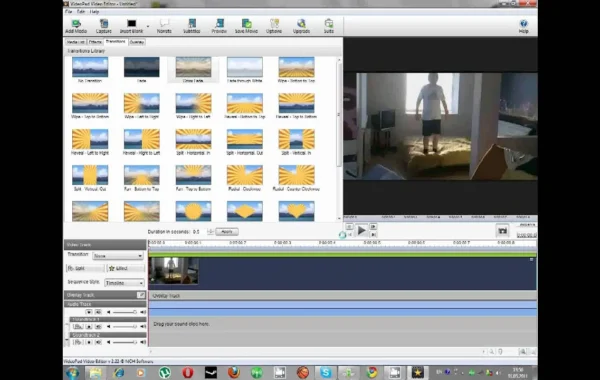600x380 pixels.
Task: Open the Capture tool
Action: (x=103, y=26)
